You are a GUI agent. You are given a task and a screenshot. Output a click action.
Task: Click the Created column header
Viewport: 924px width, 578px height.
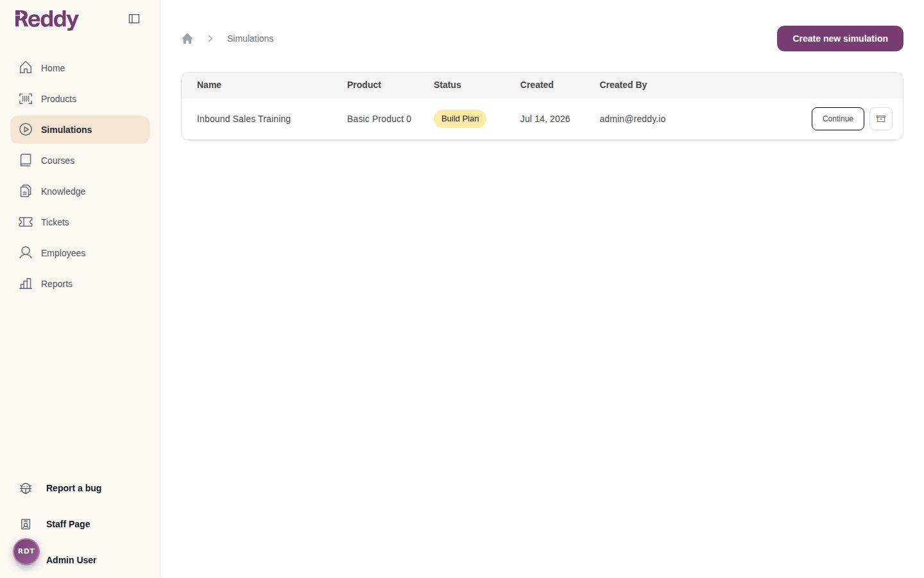(x=536, y=85)
